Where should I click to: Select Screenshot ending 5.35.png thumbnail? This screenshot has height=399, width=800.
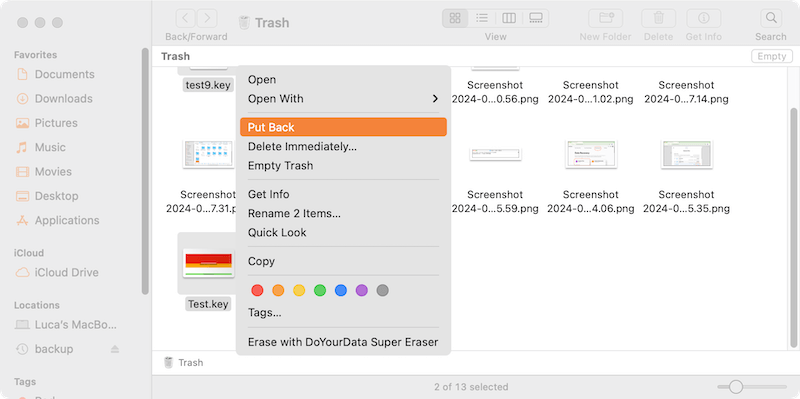tap(686, 154)
